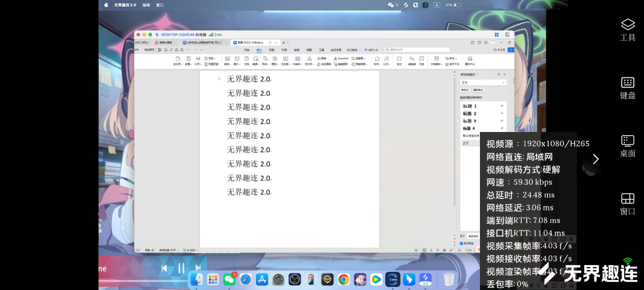
Task: Toggle the 显示预览 checkbox
Action: click(462, 243)
